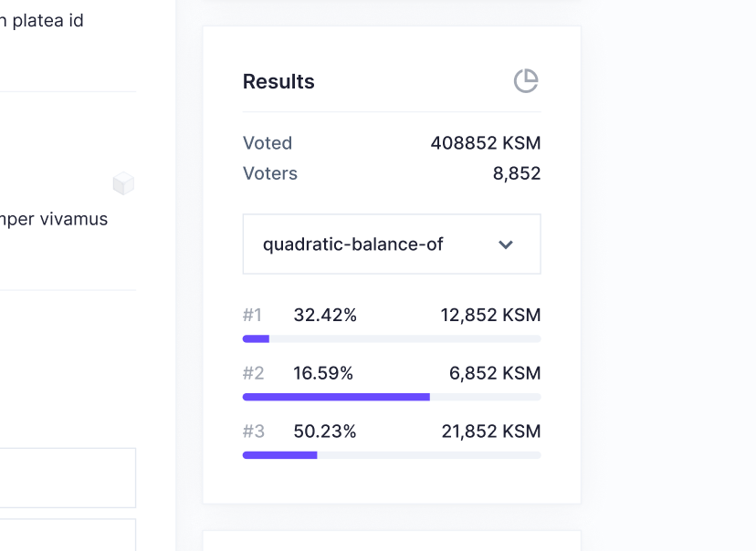Image resolution: width=756 pixels, height=551 pixels.
Task: Expand the quadratic-balance-of dropdown
Action: click(391, 244)
